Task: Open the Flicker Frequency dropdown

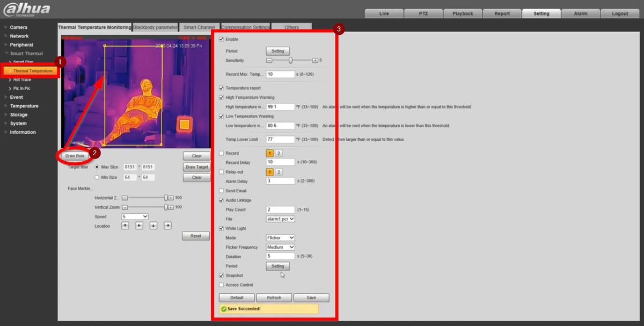Action: click(x=281, y=247)
